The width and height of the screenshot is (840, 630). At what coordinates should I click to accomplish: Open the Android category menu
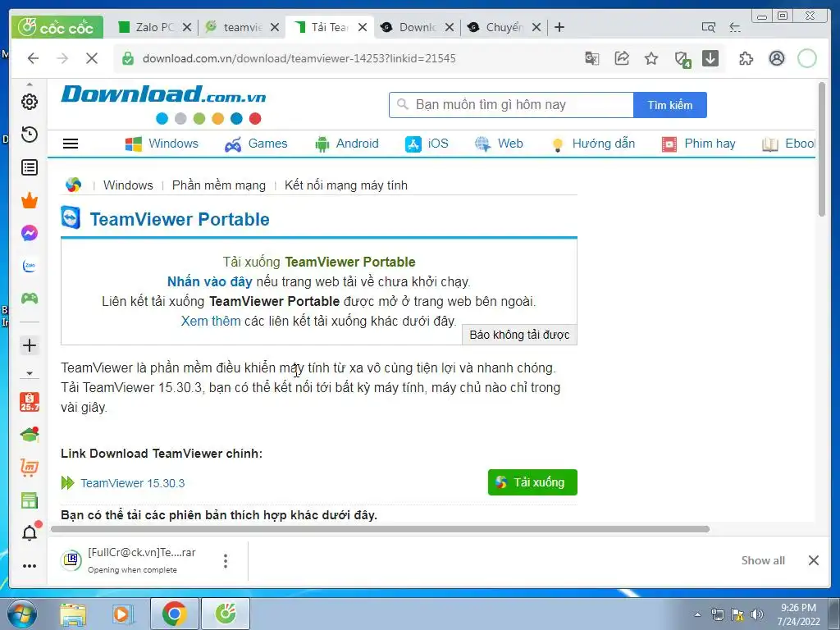pyautogui.click(x=347, y=144)
